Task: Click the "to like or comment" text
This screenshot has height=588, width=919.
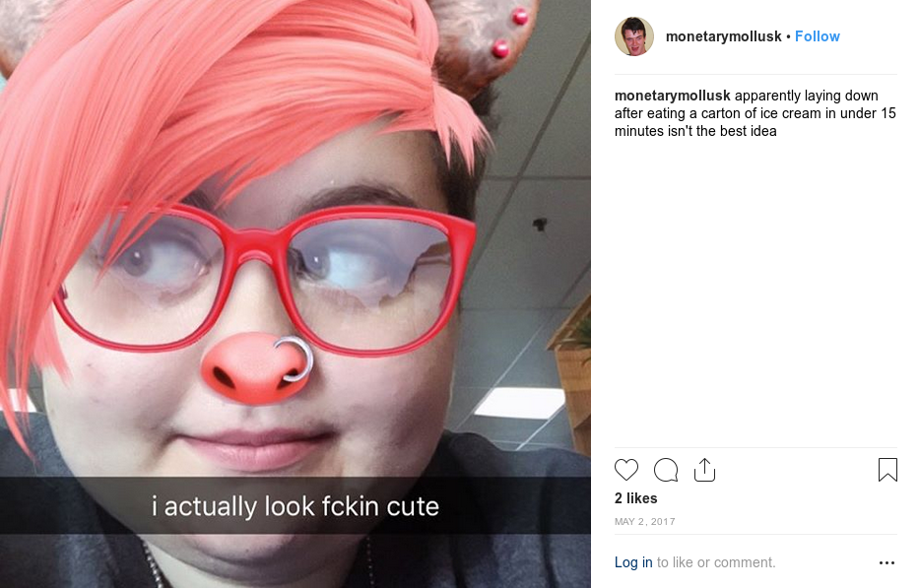Action: click(716, 562)
